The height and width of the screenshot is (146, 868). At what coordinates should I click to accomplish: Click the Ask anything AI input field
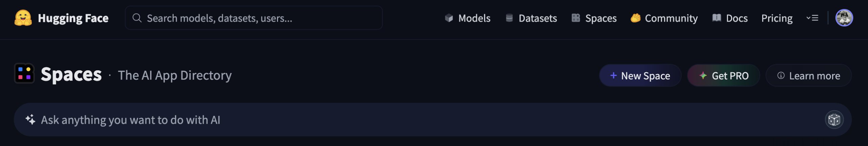coord(407,120)
